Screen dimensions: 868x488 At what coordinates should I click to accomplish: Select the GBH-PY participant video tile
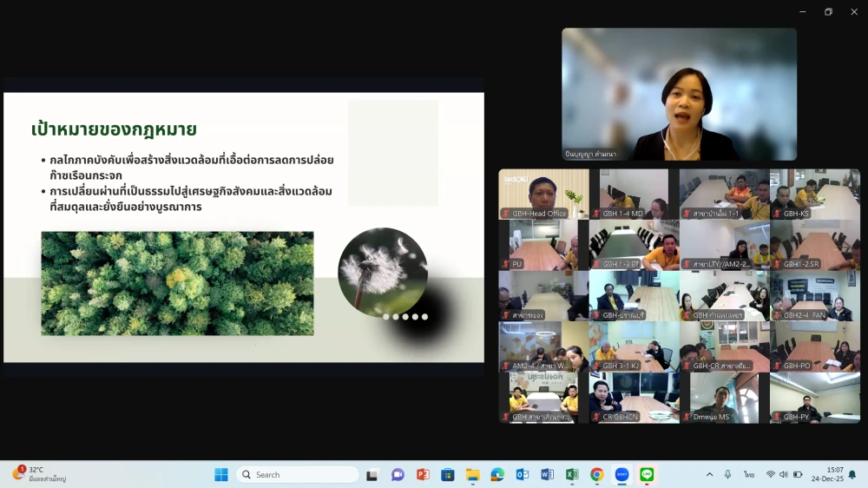[814, 397]
